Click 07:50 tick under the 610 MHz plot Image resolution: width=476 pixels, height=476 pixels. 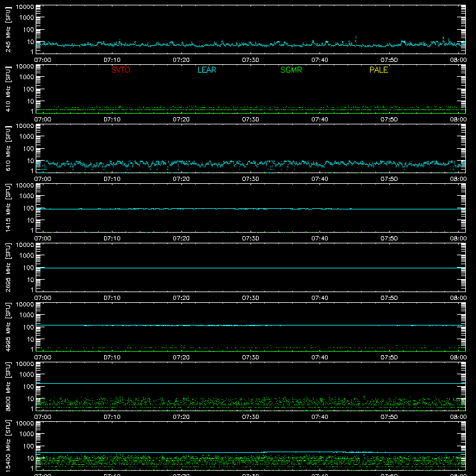[x=389, y=179]
